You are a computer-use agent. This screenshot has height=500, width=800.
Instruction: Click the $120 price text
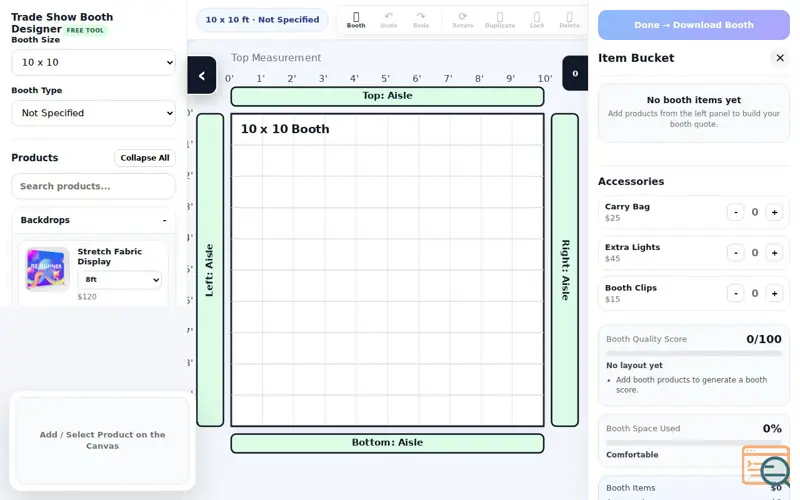[x=87, y=297]
